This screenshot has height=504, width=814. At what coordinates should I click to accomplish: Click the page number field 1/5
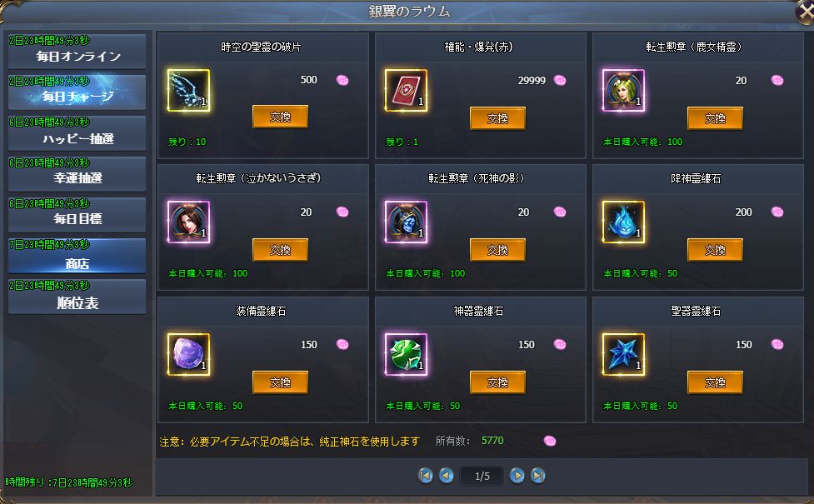[x=482, y=476]
